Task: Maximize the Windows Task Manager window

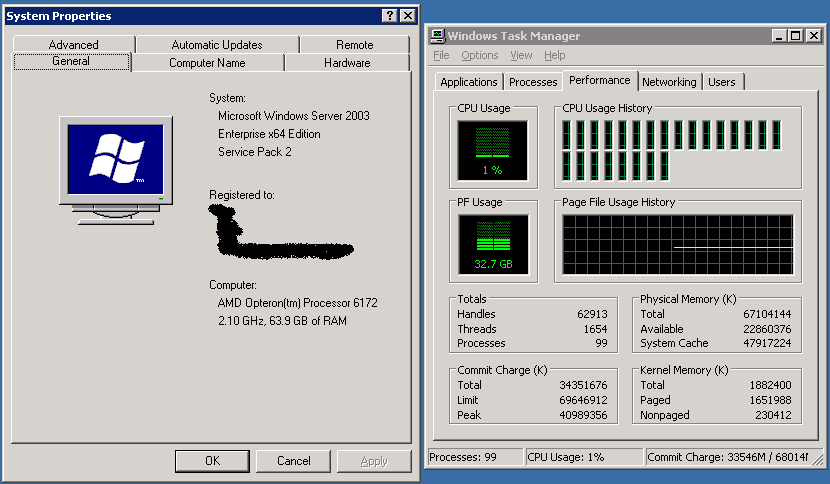Action: [x=796, y=35]
